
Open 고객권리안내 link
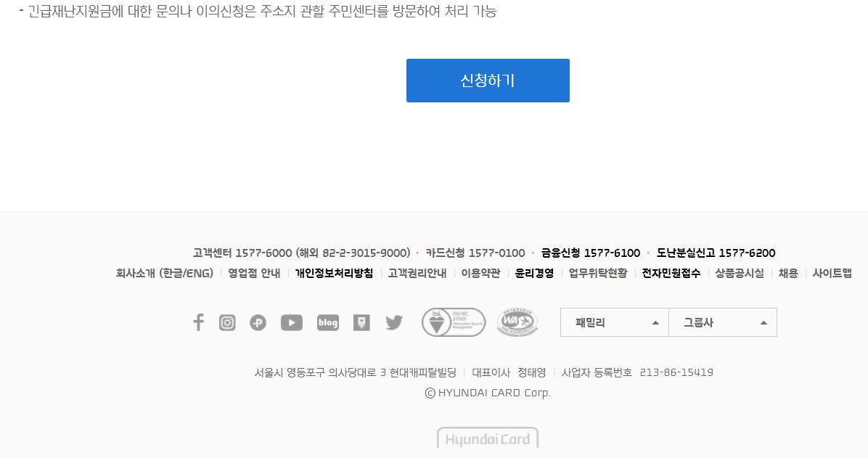(x=417, y=273)
